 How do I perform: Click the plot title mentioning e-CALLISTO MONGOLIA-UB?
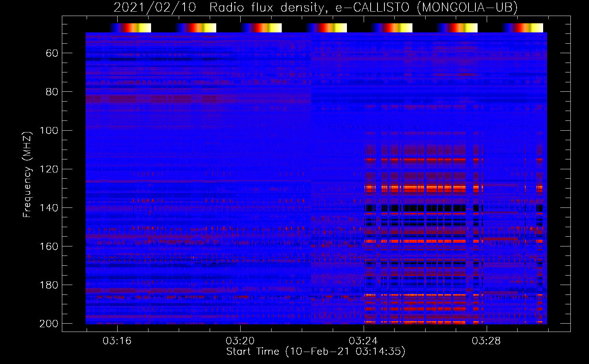pyautogui.click(x=316, y=7)
